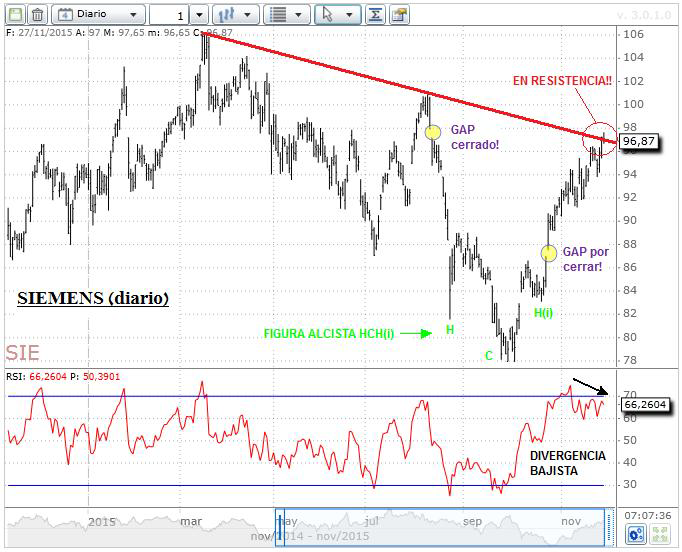
Task: Click the blue icon below the clock
Action: [635, 535]
